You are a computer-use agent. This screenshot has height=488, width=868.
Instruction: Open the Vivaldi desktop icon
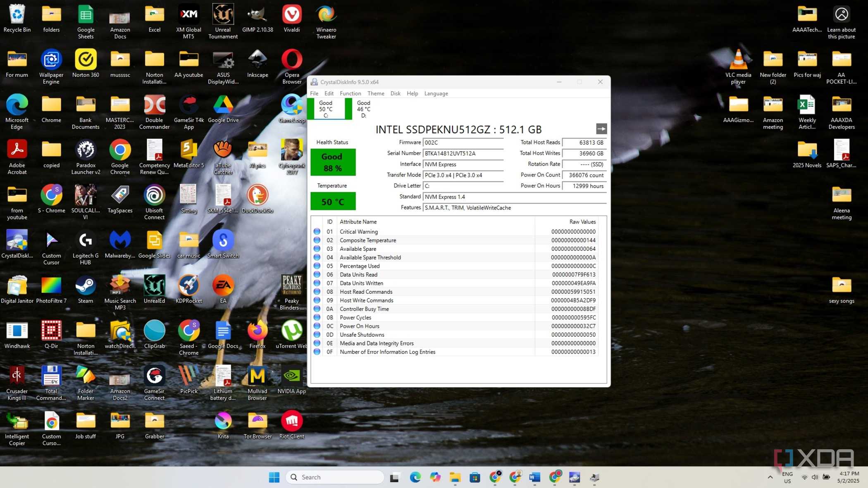pos(292,19)
